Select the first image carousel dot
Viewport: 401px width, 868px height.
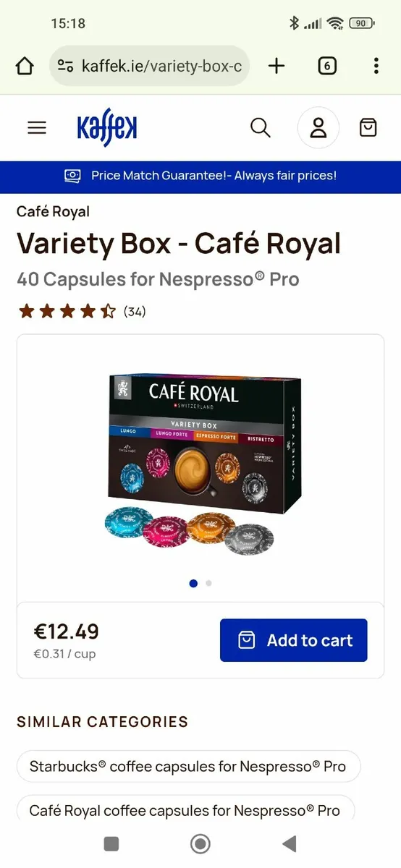tap(193, 583)
